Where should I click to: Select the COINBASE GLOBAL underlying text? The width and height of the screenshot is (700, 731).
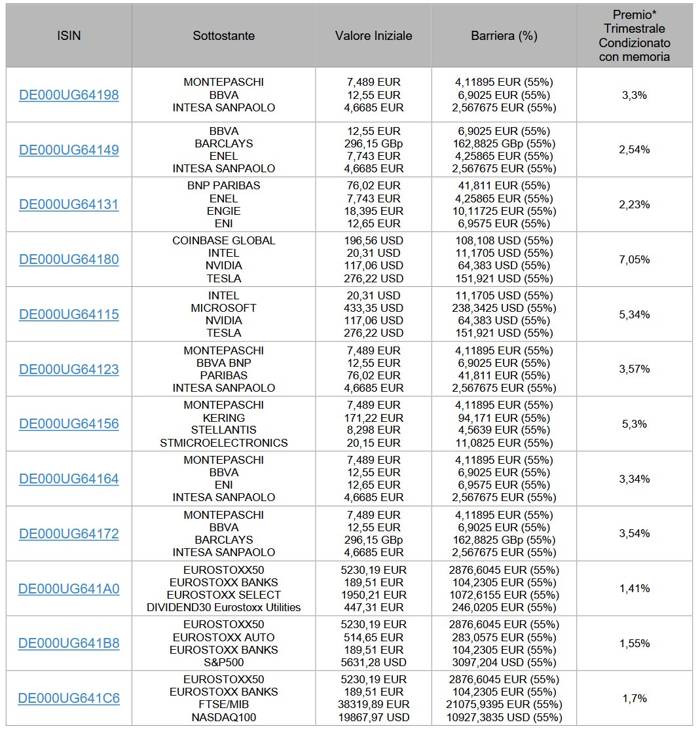pyautogui.click(x=223, y=240)
